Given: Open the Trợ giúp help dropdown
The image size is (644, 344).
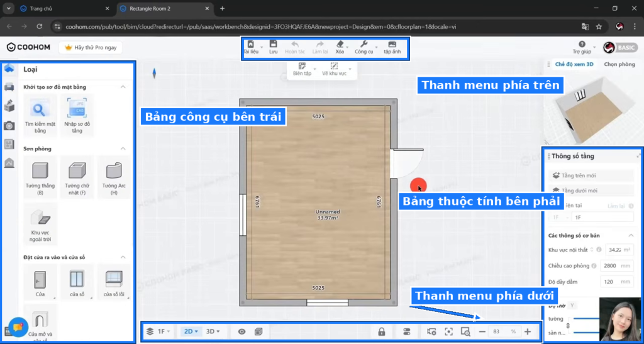Looking at the screenshot, I should (583, 47).
